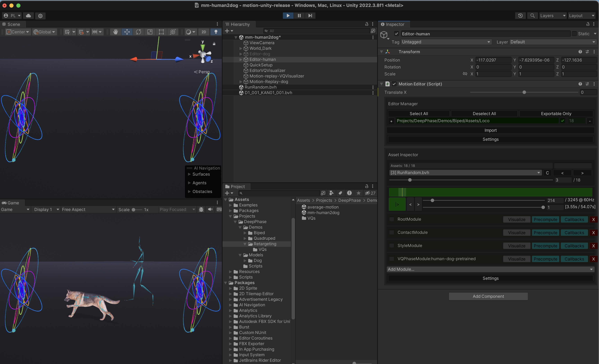Toggle the Motion Editor Script checkbox

(394, 84)
